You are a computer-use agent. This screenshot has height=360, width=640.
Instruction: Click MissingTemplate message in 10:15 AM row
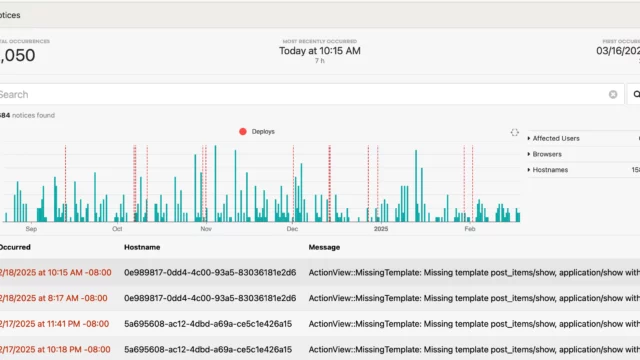(x=474, y=272)
